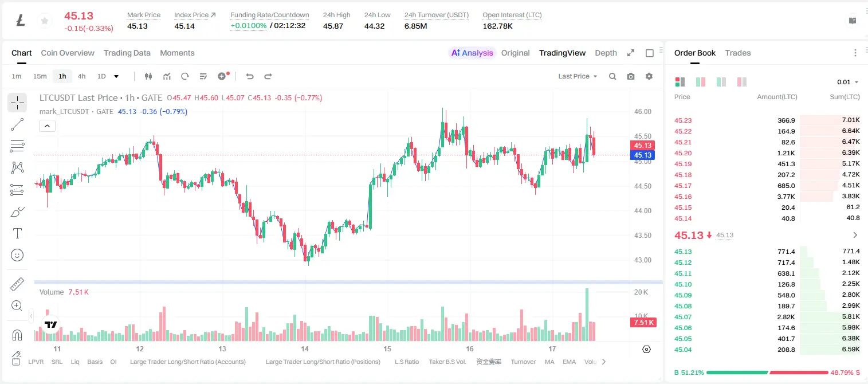Undo the last chart action
This screenshot has width=868, height=384.
250,76
